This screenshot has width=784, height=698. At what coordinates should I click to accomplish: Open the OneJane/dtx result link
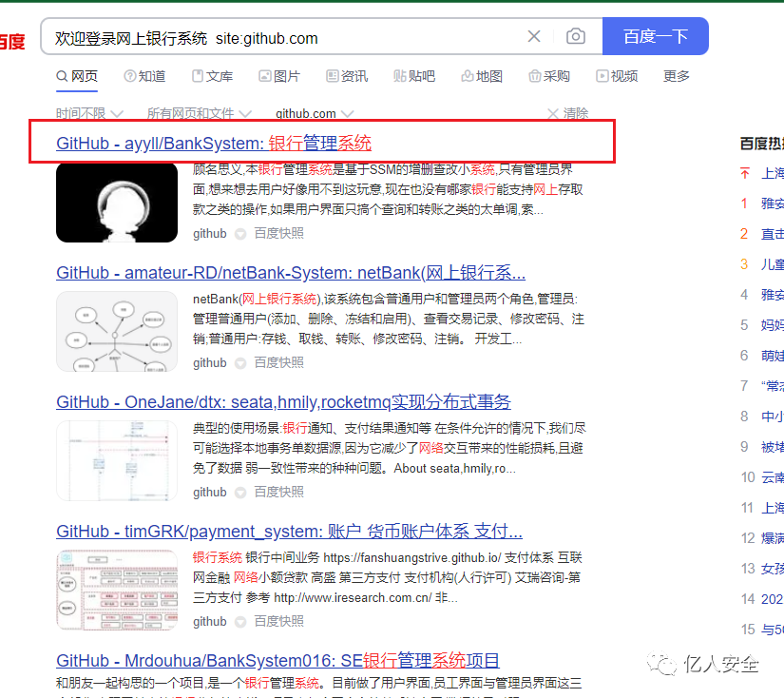tap(283, 402)
